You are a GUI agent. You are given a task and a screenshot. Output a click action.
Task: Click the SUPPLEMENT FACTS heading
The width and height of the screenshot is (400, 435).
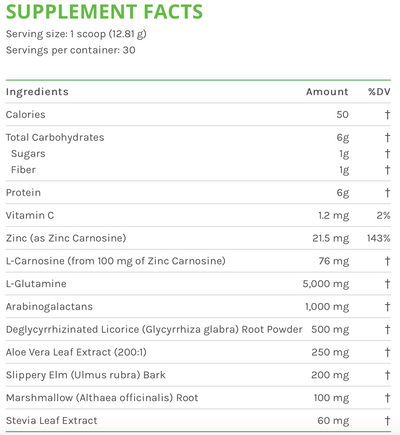[104, 11]
